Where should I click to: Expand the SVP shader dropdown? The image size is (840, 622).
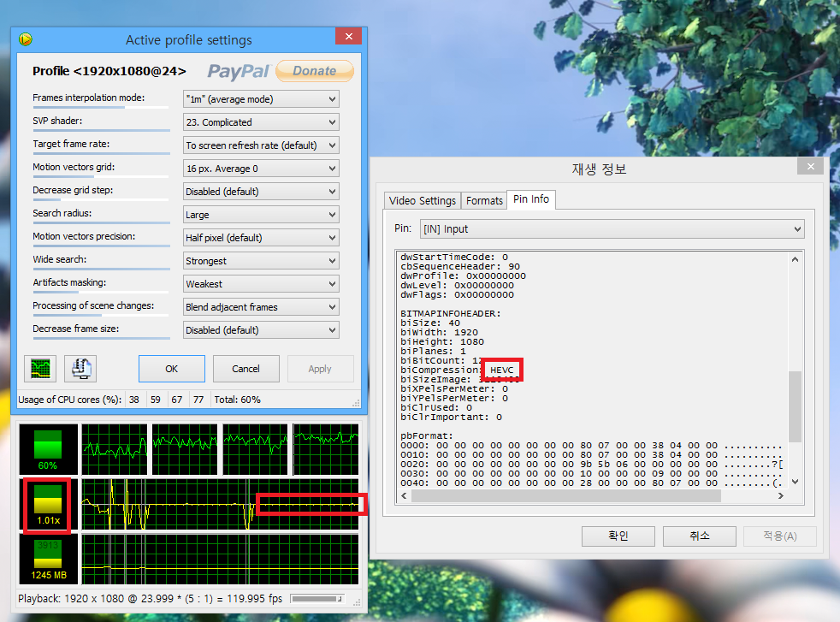coord(261,122)
